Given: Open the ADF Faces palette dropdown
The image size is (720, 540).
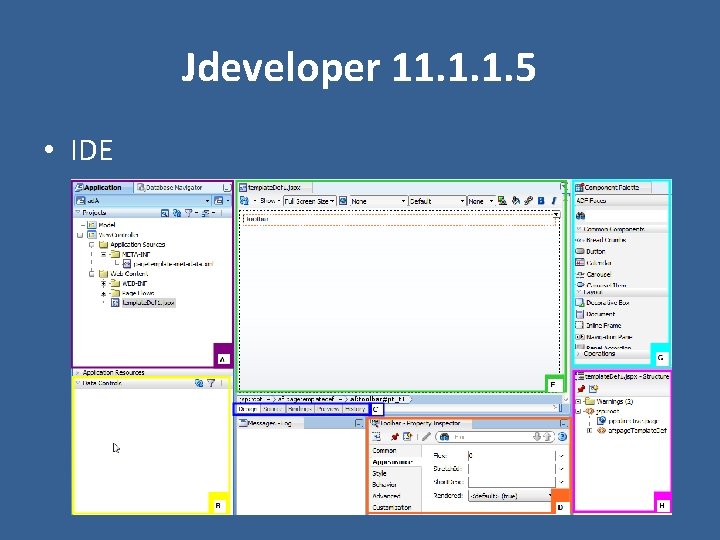Looking at the screenshot, I should click(621, 201).
